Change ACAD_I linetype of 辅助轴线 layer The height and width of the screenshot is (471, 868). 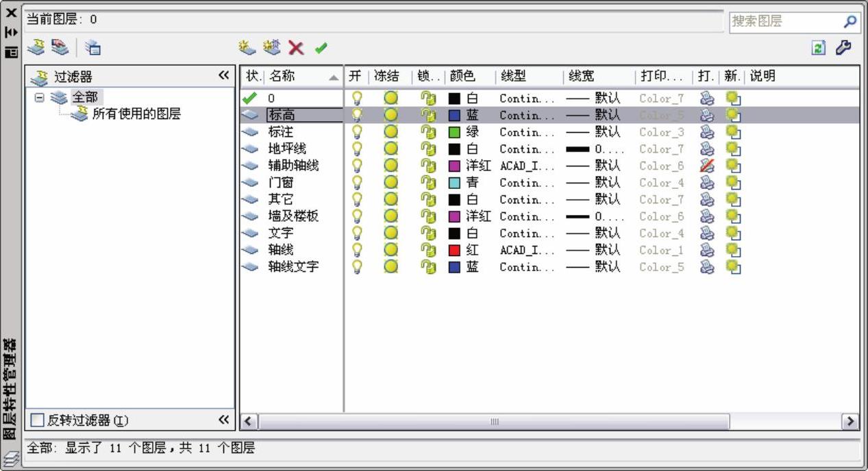point(527,166)
